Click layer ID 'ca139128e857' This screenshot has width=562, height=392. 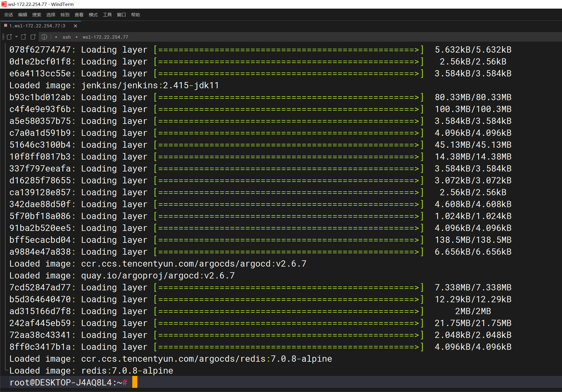tap(40, 192)
